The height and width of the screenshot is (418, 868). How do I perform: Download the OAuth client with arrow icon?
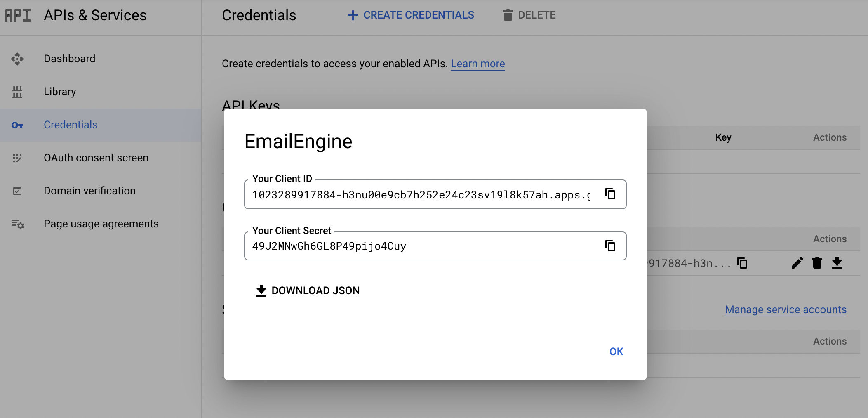click(837, 263)
